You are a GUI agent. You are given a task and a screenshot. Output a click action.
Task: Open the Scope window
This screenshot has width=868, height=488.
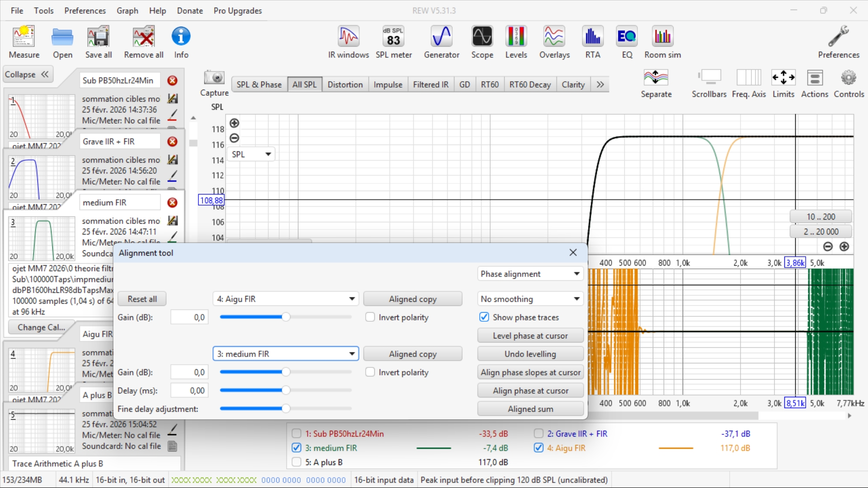coord(482,42)
